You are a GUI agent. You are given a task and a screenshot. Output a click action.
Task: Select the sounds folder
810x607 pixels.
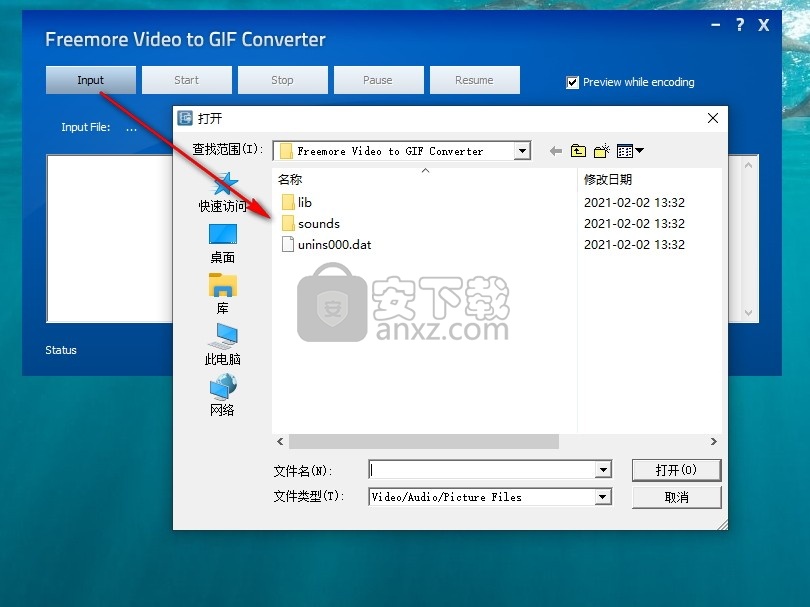click(310, 224)
